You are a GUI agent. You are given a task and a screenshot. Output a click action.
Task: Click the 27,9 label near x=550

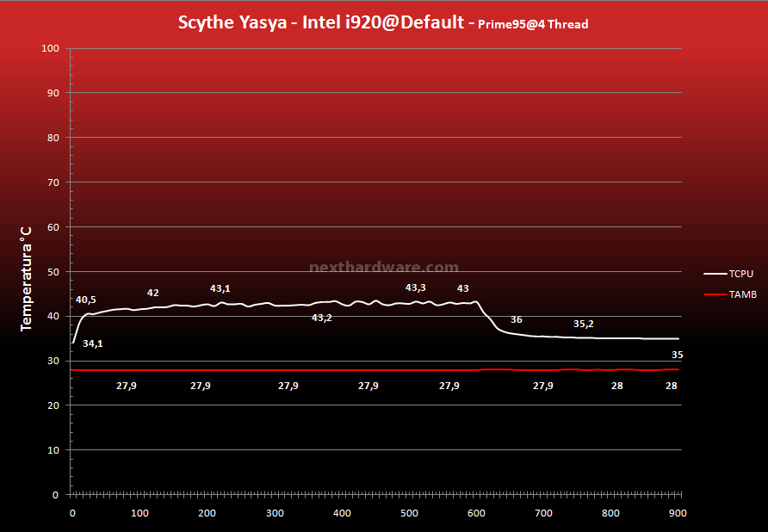(x=449, y=386)
